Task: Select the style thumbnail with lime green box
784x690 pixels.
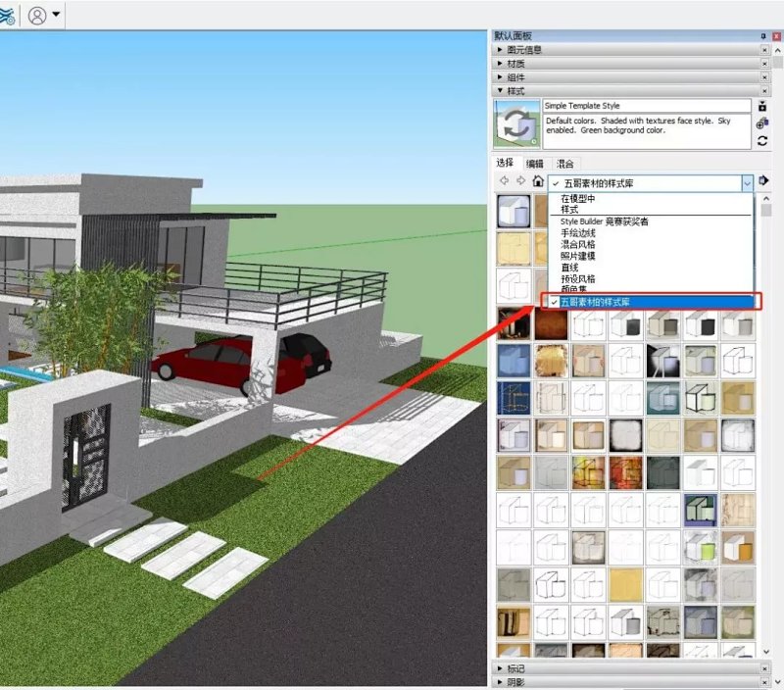Action: click(700, 548)
